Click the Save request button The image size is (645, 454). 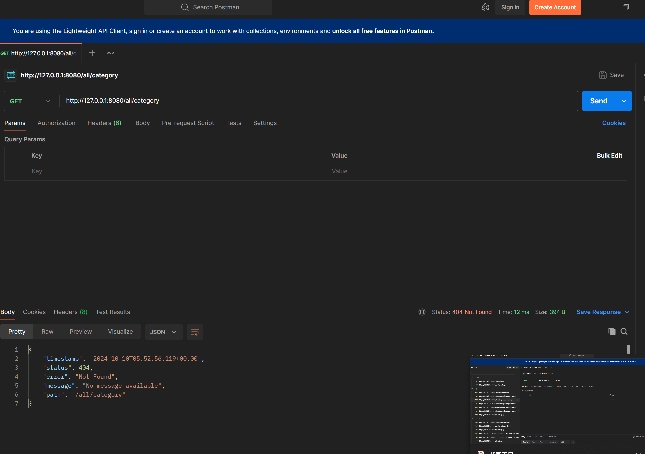(611, 75)
